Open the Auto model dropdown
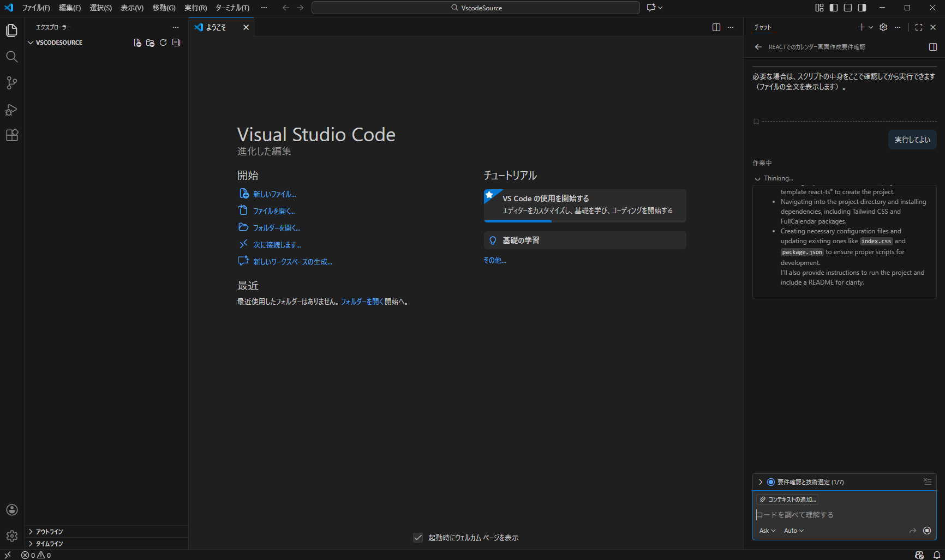 click(793, 531)
